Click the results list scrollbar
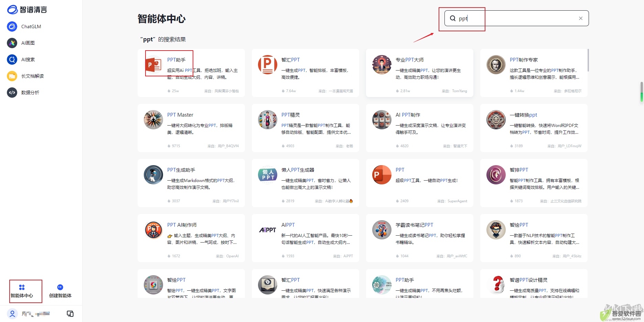Viewport: 644px width, 322px height. [x=588, y=61]
